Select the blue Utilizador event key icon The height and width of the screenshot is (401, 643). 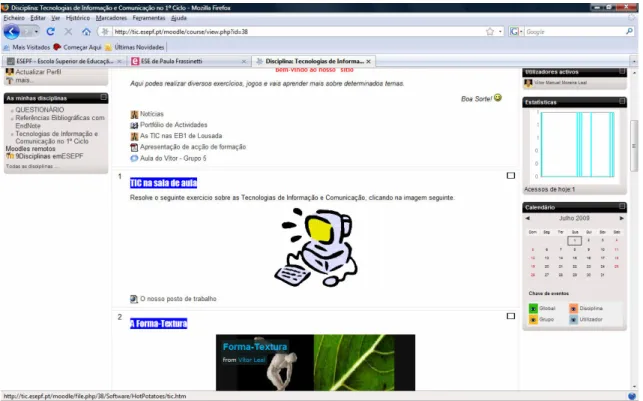point(573,319)
